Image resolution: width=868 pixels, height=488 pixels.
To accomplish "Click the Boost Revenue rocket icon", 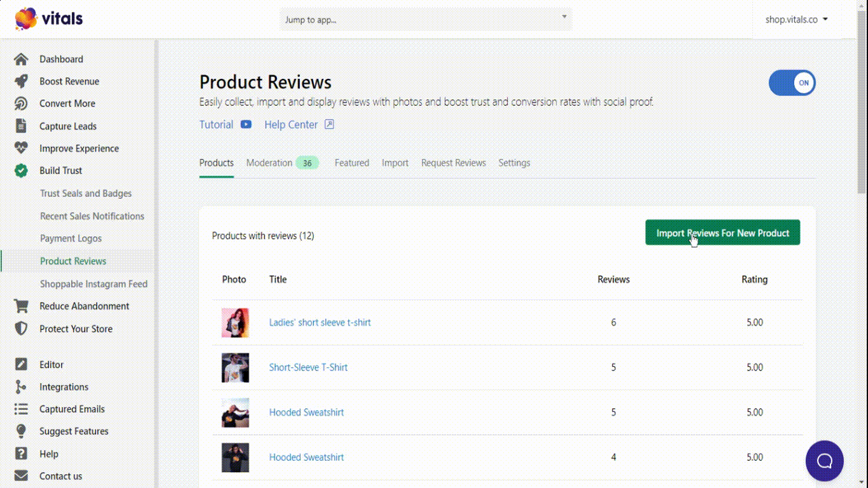I will [x=21, y=81].
